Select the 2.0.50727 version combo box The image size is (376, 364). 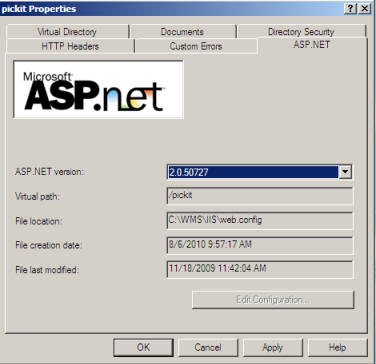pyautogui.click(x=259, y=172)
